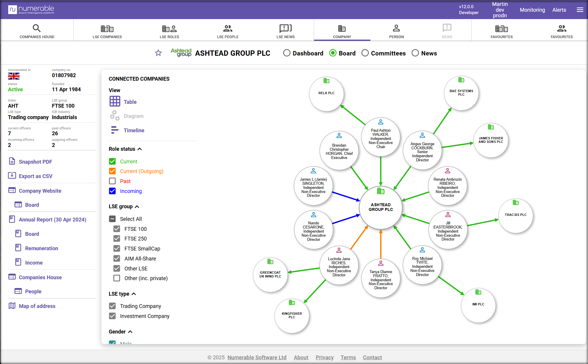Click Lucinda Riches person node
The width and height of the screenshot is (588, 364).
click(x=339, y=265)
